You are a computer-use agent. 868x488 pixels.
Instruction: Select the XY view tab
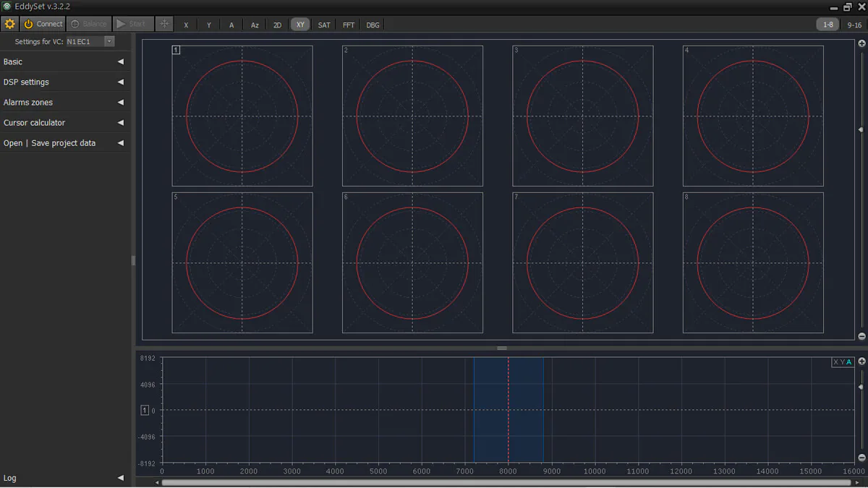(300, 25)
